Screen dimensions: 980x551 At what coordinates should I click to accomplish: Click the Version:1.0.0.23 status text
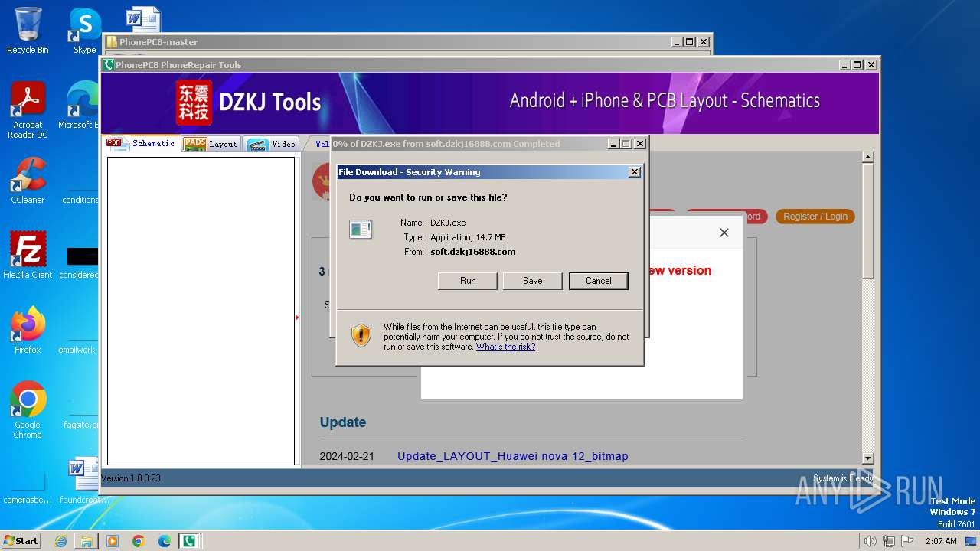click(131, 478)
